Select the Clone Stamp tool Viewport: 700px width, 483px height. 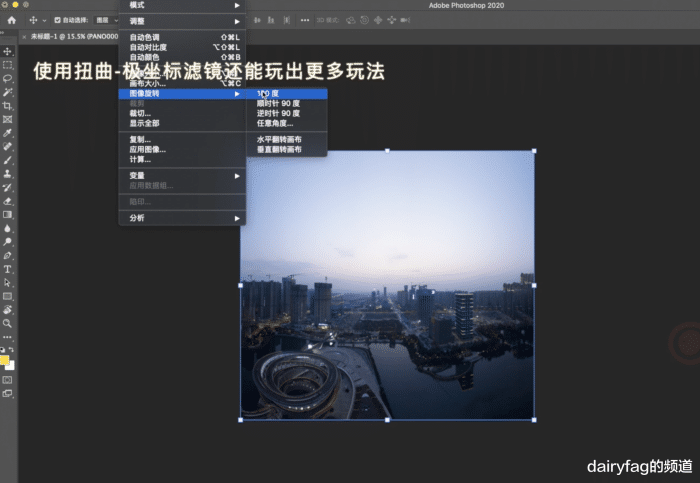click(8, 174)
